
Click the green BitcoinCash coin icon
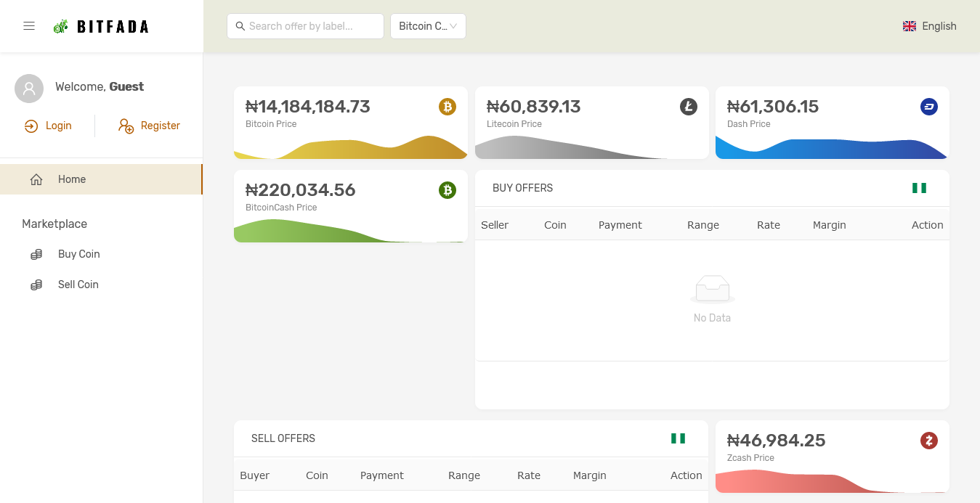click(447, 190)
